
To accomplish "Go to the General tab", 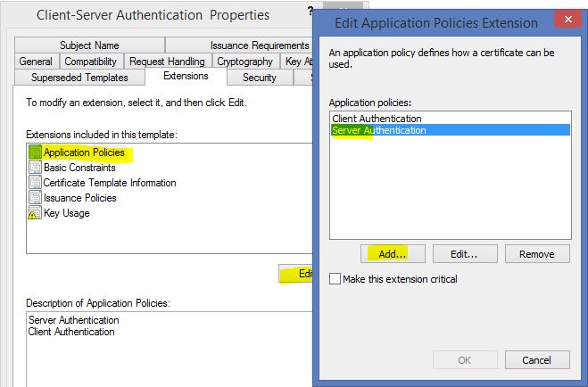I will [36, 62].
